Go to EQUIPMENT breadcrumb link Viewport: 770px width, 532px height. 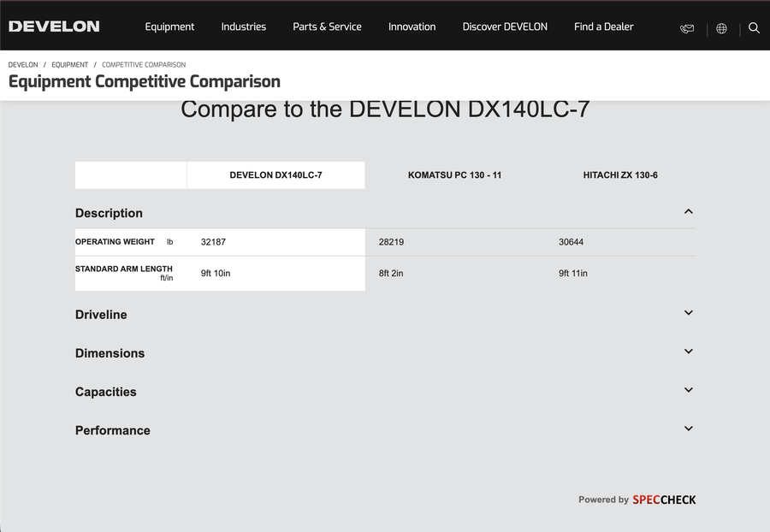70,65
